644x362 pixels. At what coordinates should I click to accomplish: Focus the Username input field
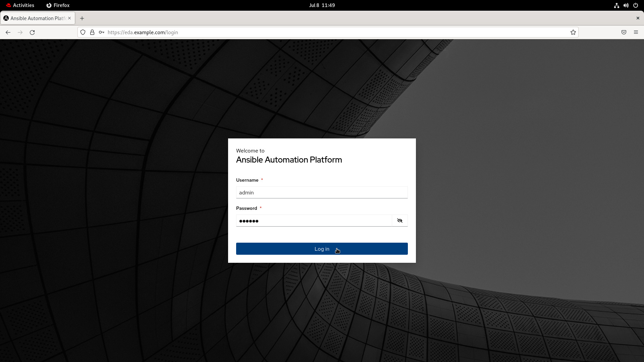[322, 192]
